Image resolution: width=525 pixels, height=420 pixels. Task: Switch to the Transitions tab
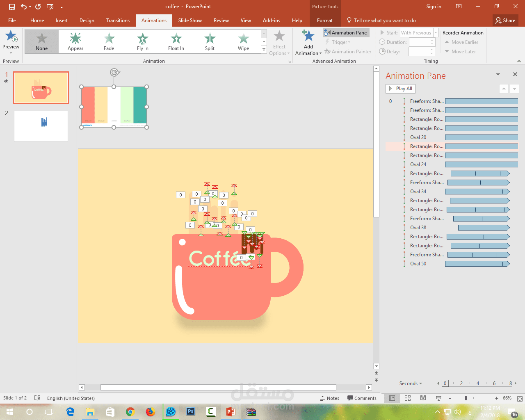[x=118, y=21]
